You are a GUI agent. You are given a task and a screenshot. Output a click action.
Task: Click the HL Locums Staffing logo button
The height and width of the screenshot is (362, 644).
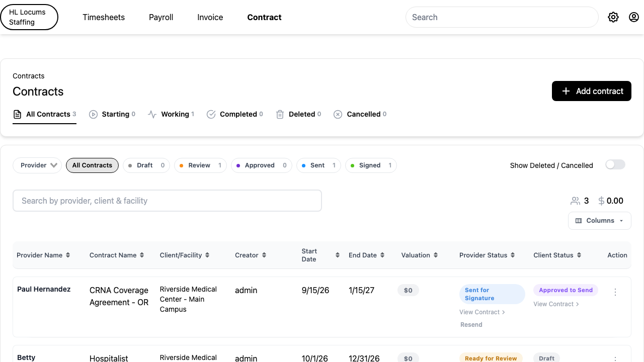(29, 17)
